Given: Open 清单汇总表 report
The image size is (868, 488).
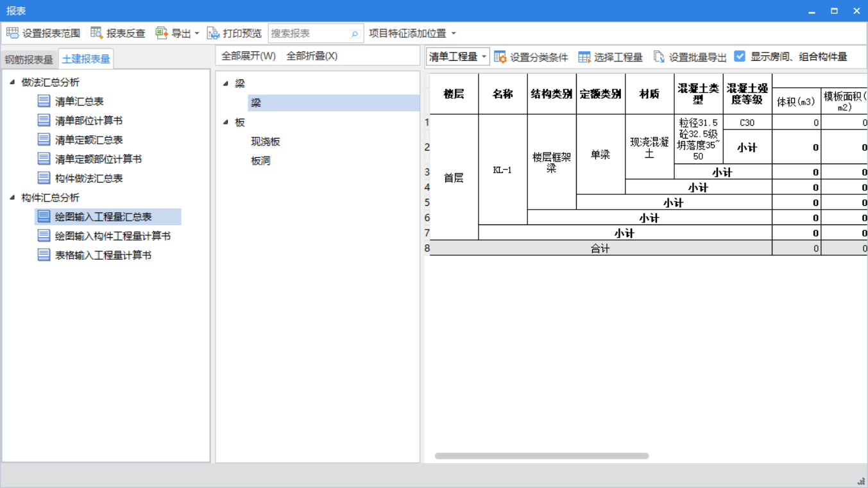Looking at the screenshot, I should (x=80, y=101).
